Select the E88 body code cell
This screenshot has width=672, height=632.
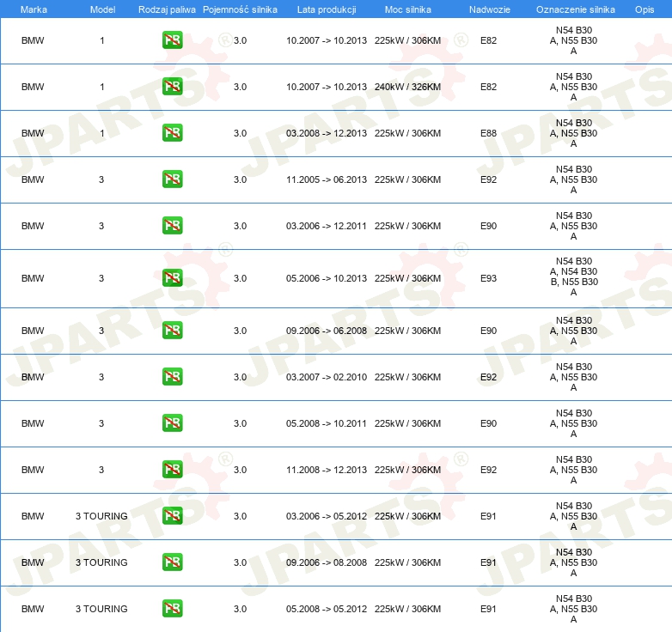pos(488,133)
